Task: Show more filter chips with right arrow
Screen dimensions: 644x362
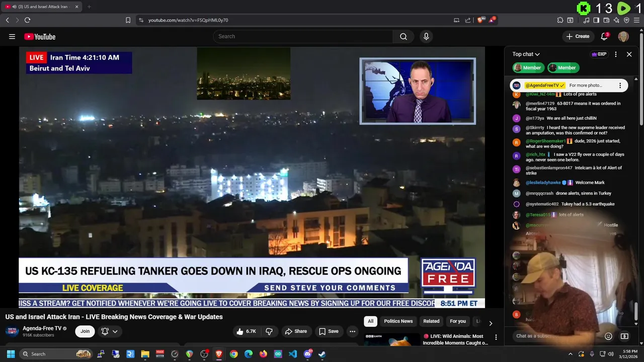Action: [491, 323]
